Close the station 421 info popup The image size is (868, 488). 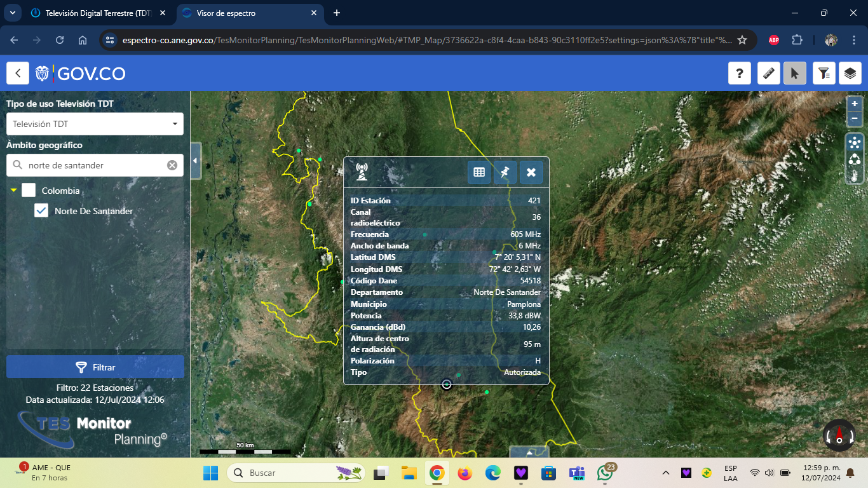pyautogui.click(x=531, y=172)
